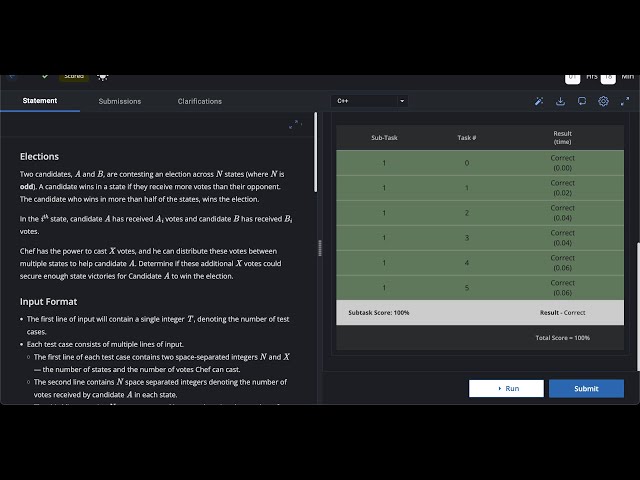Click task number 5 cell
This screenshot has width=640, height=480.
(x=467, y=288)
